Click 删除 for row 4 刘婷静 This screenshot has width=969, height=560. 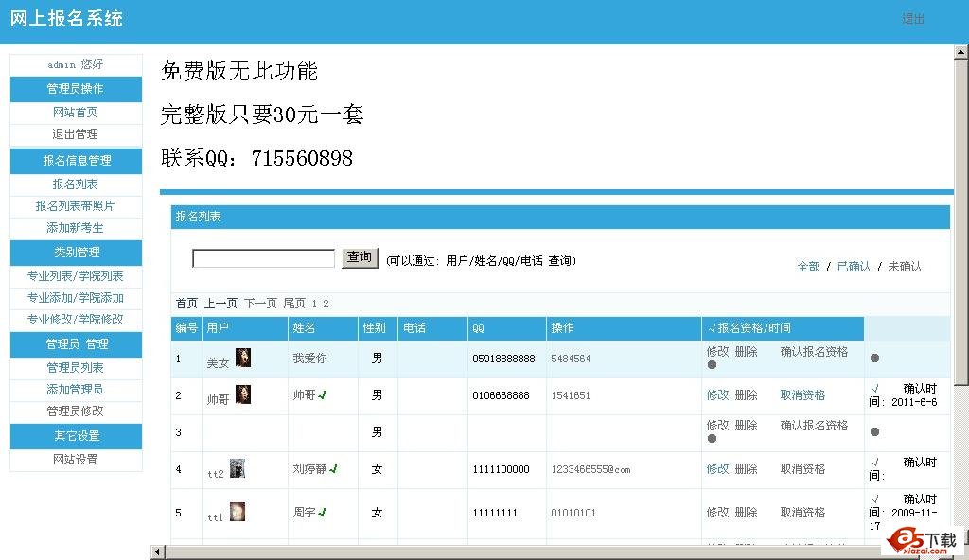(747, 469)
